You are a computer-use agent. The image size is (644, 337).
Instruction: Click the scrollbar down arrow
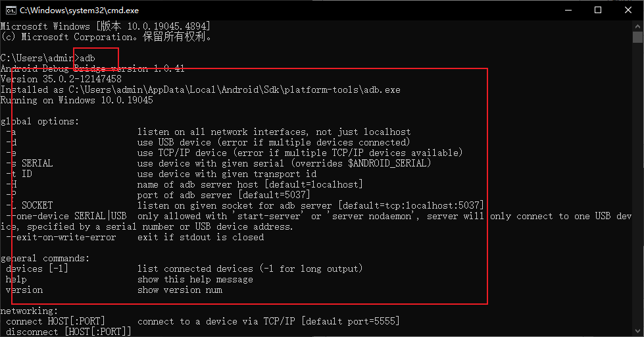pos(637,330)
